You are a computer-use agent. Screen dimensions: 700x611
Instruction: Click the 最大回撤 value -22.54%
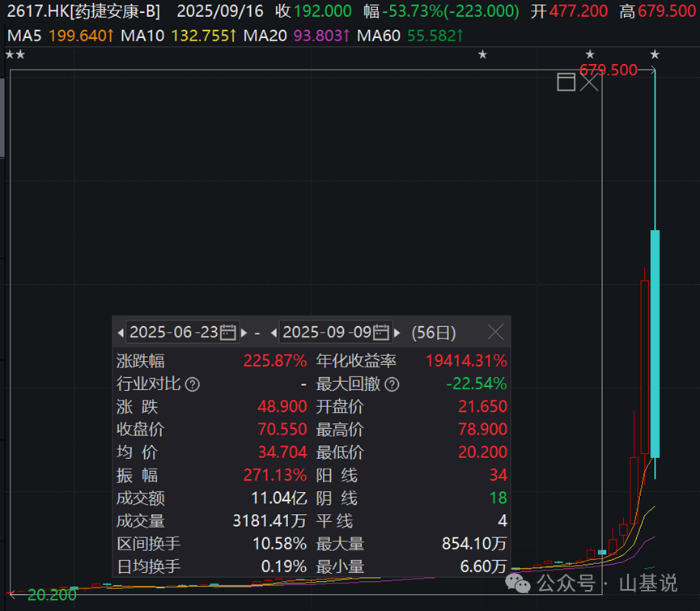click(x=477, y=384)
